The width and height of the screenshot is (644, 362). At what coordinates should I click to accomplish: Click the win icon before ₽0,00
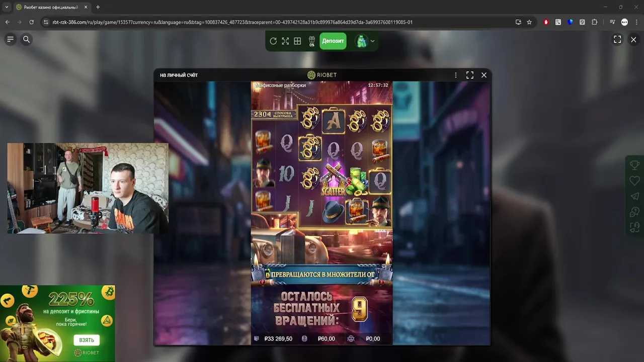click(x=351, y=339)
